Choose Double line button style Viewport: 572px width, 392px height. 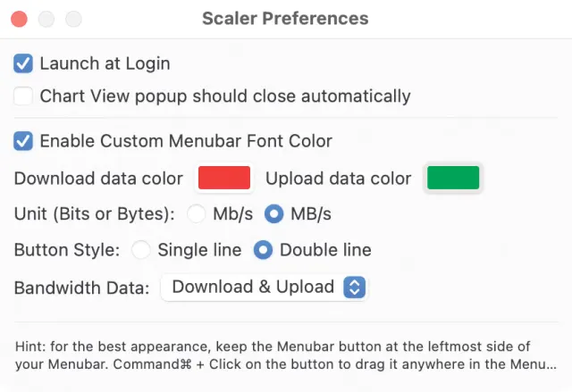click(x=263, y=250)
